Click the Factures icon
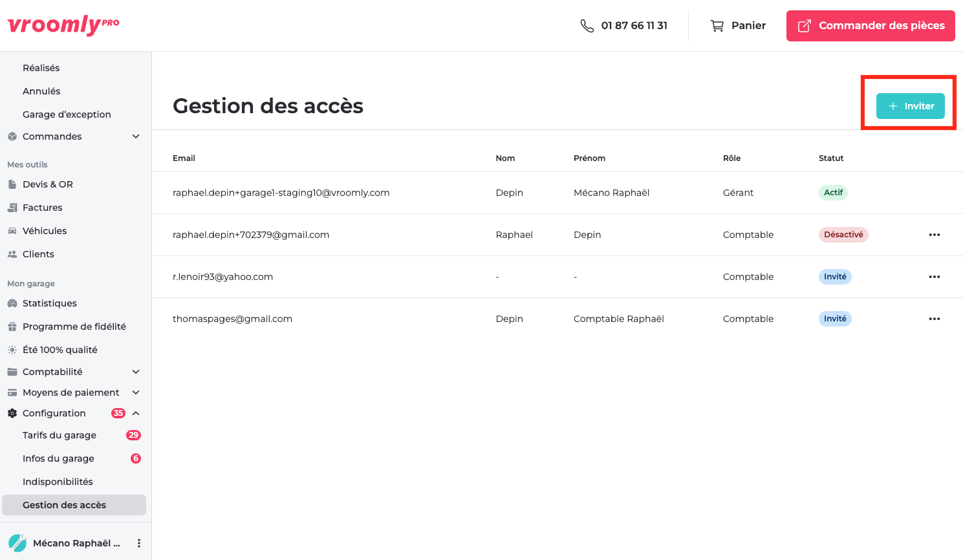The width and height of the screenshot is (963, 560). click(12, 208)
